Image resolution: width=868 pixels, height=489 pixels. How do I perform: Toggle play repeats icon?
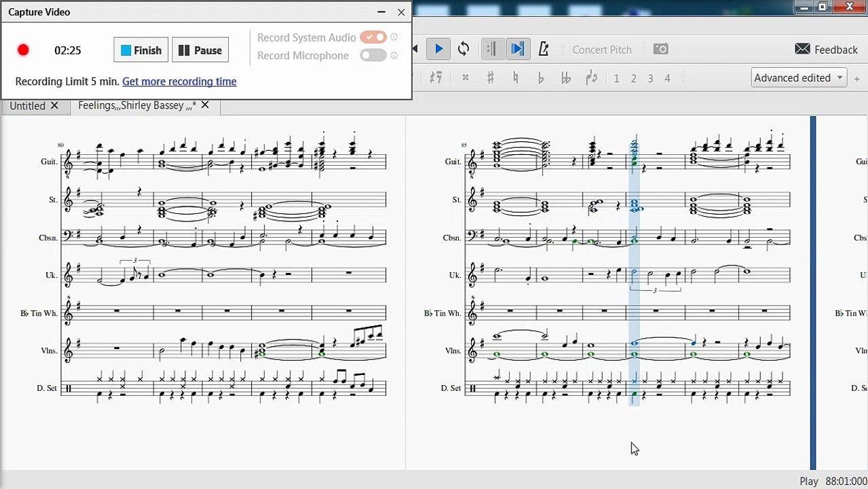coord(492,49)
